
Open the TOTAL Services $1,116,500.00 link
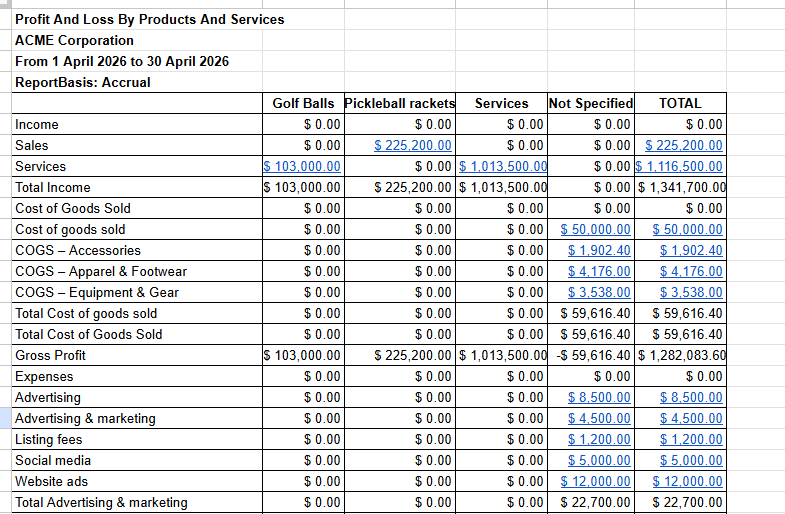679,166
